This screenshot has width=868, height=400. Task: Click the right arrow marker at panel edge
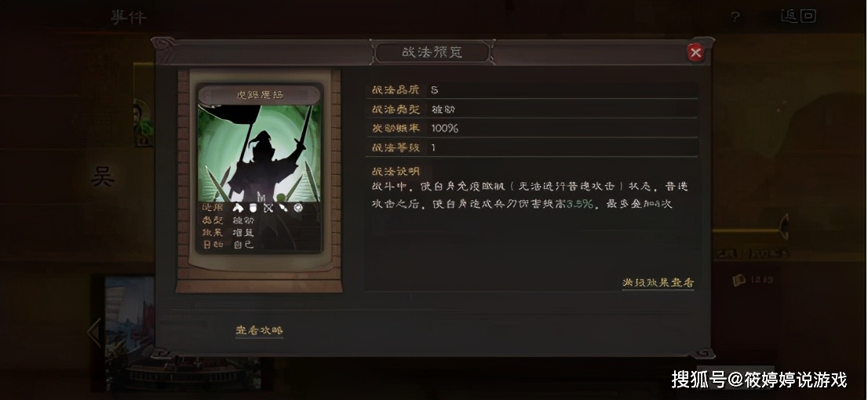[784, 227]
